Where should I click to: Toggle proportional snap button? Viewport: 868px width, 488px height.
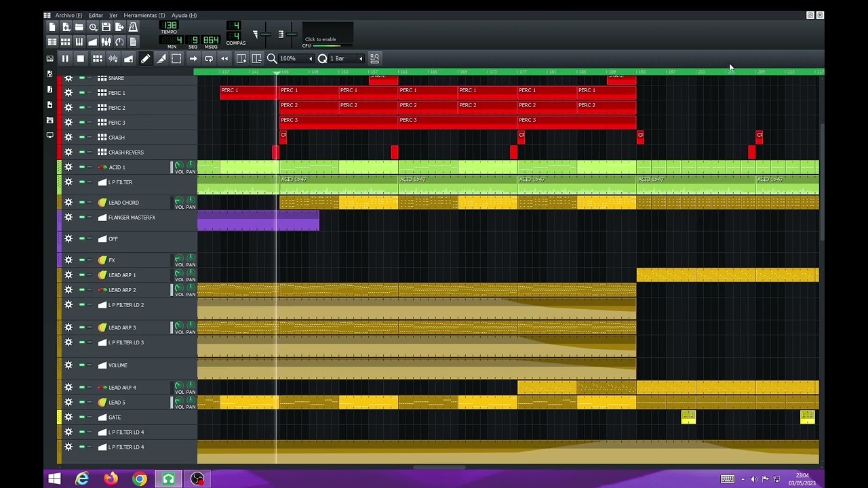374,59
